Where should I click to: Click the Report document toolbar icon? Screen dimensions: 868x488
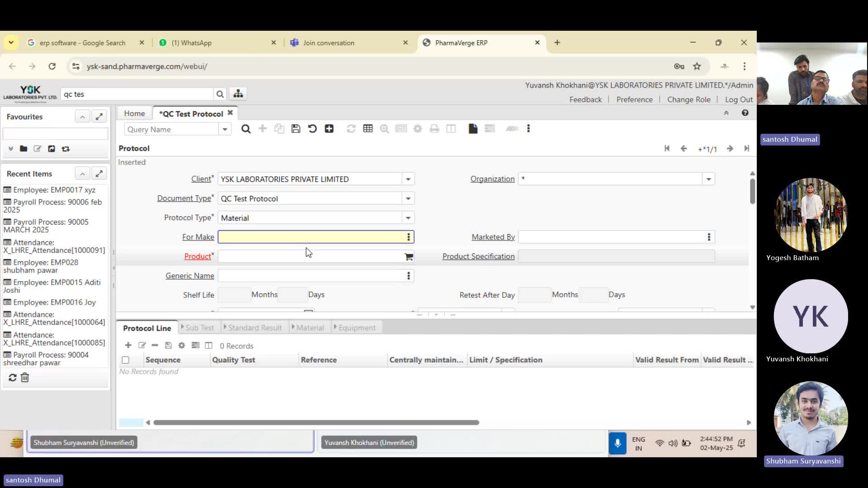[473, 129]
